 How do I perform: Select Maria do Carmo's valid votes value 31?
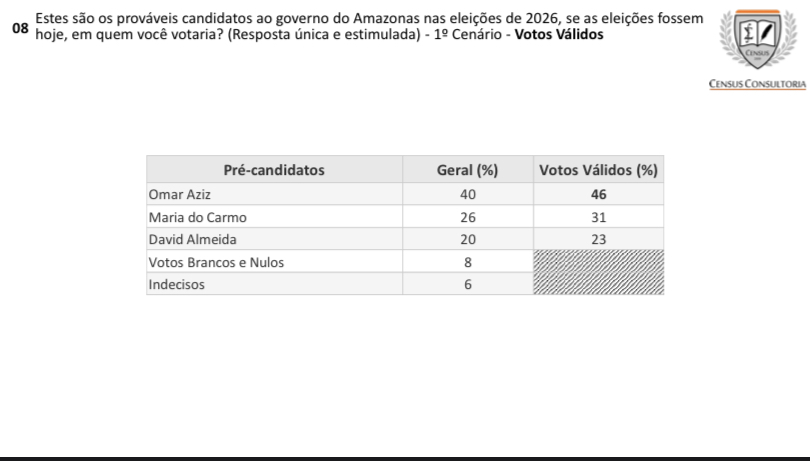598,217
